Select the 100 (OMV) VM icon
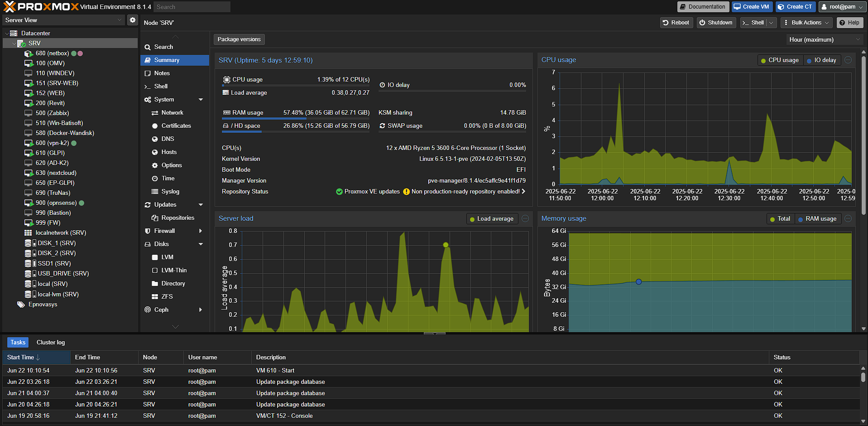Image resolution: width=868 pixels, height=426 pixels. [29, 63]
